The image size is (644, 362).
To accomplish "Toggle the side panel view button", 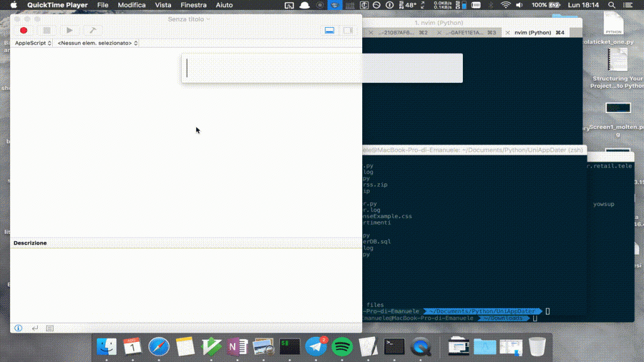I will tap(348, 30).
